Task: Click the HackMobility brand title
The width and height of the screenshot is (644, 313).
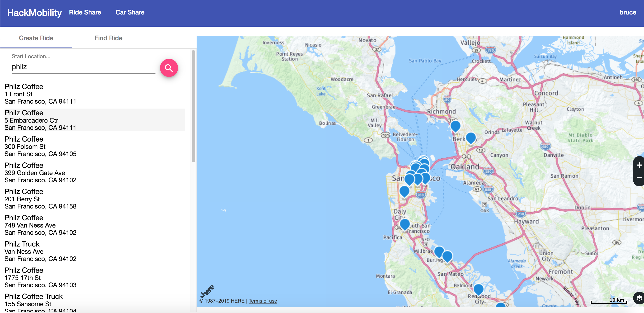Action: [34, 12]
